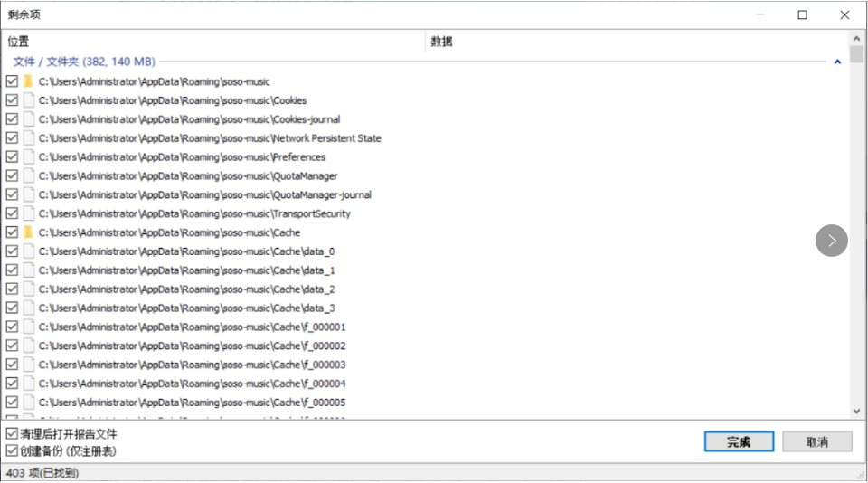Click the file icon beside Preferences
Viewport: 868px width, 483px height.
point(29,156)
